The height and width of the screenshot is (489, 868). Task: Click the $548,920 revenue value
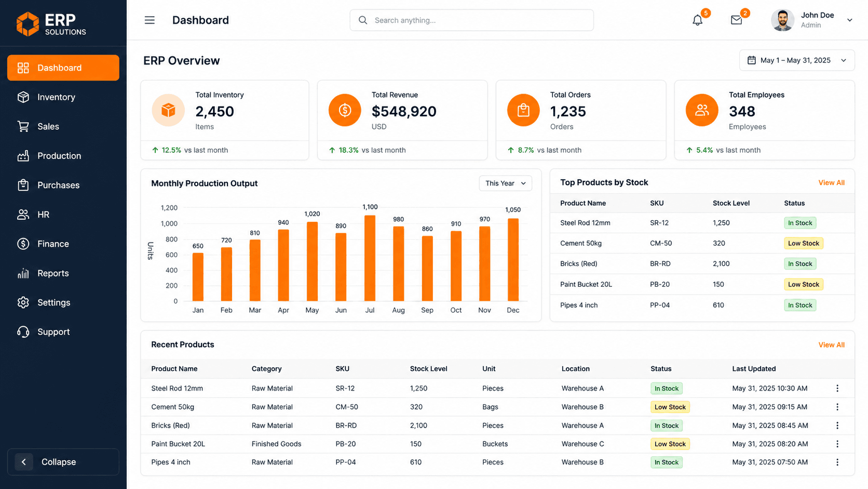point(404,111)
